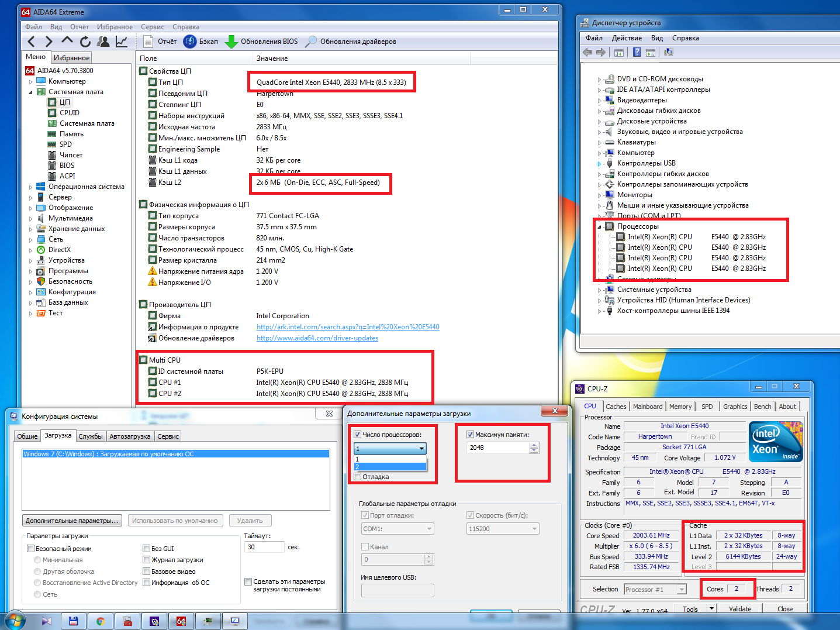Select ЦП item in AIDA64 tree

click(59, 102)
